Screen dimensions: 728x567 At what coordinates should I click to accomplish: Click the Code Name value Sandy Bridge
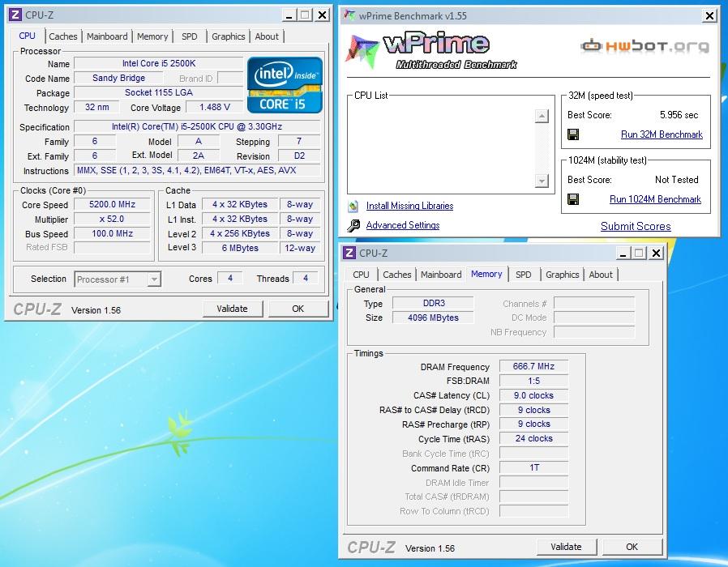coord(118,78)
